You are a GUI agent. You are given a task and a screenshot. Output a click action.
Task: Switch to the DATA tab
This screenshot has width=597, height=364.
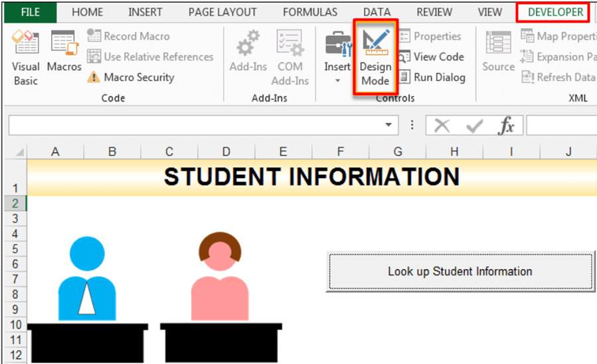click(377, 12)
